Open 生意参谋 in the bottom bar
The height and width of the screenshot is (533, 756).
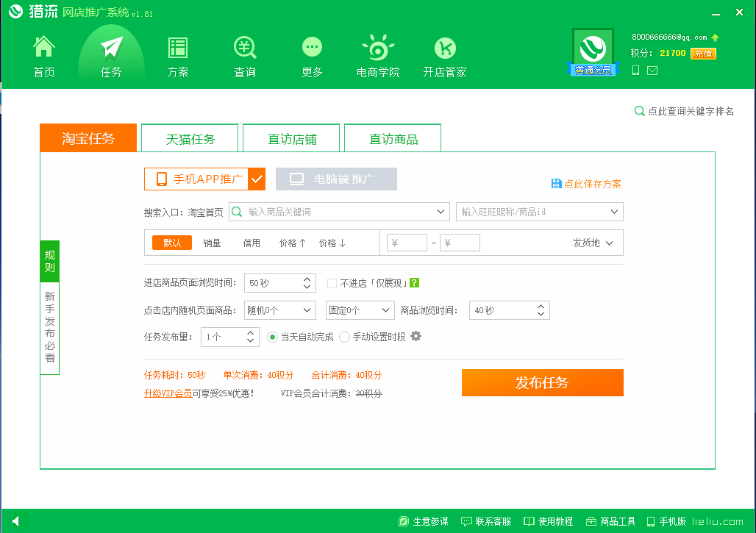point(424,521)
